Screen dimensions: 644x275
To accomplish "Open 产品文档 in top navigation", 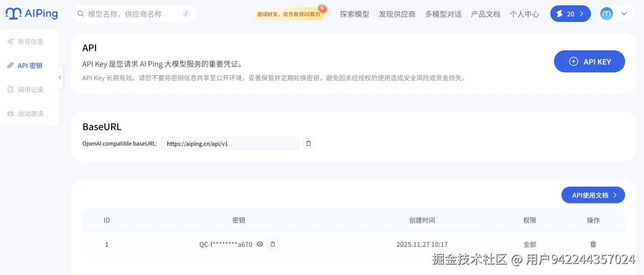I will pos(486,14).
